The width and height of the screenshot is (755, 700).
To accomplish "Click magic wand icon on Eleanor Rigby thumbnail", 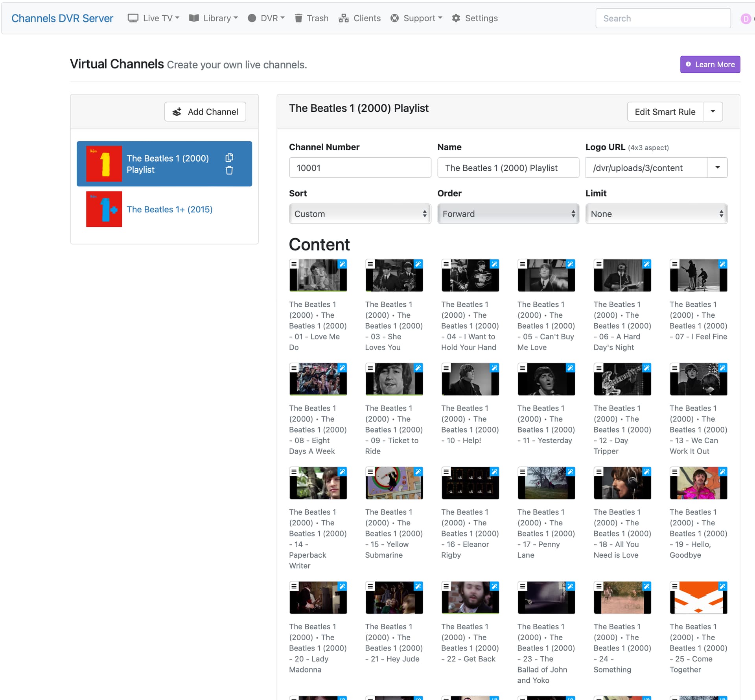I will 494,472.
